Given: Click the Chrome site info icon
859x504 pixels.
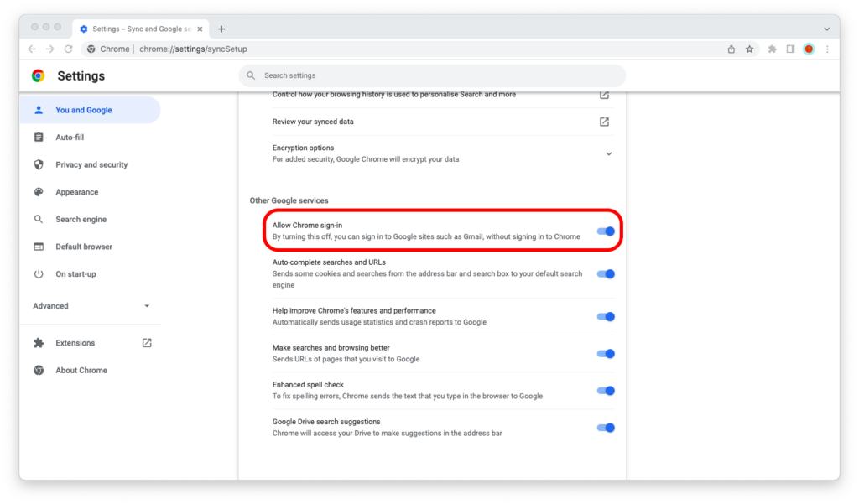Looking at the screenshot, I should (91, 49).
